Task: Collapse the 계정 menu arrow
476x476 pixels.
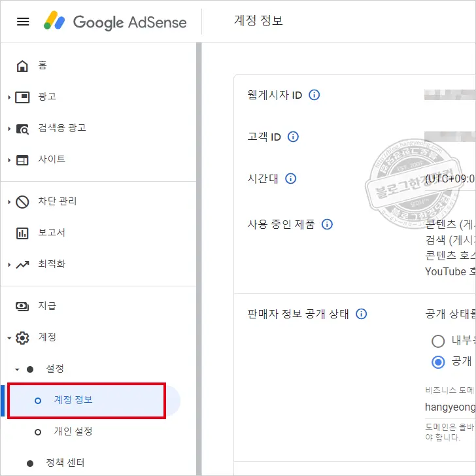Action: click(9, 338)
